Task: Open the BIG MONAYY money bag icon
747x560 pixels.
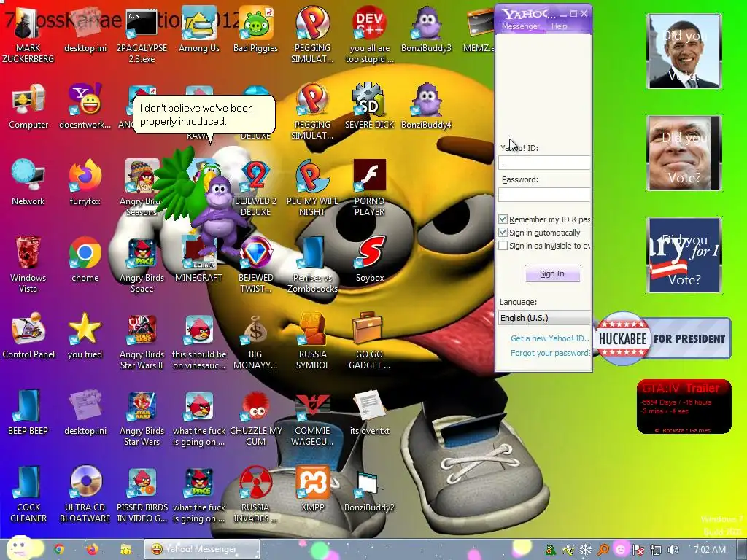Action: pyautogui.click(x=255, y=341)
